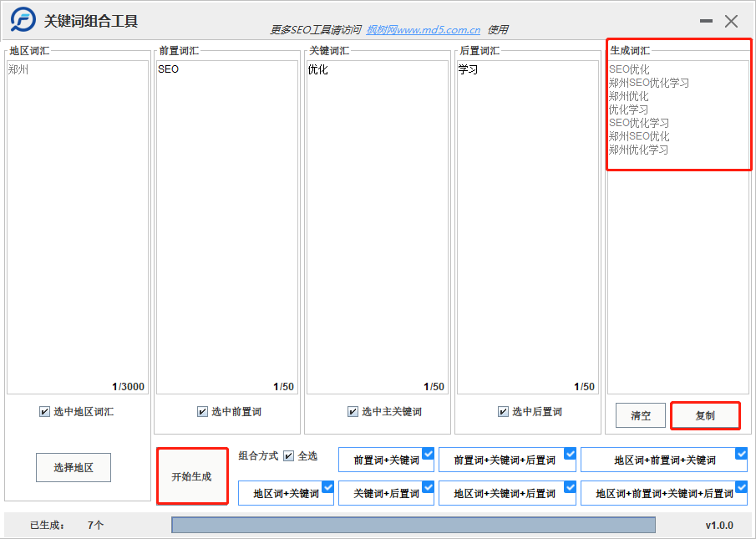Select the generated word 郑州优化
This screenshot has height=539, width=756.
click(x=629, y=96)
